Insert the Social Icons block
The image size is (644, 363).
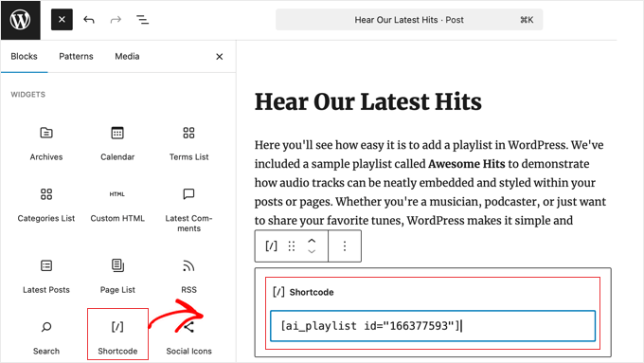188,338
